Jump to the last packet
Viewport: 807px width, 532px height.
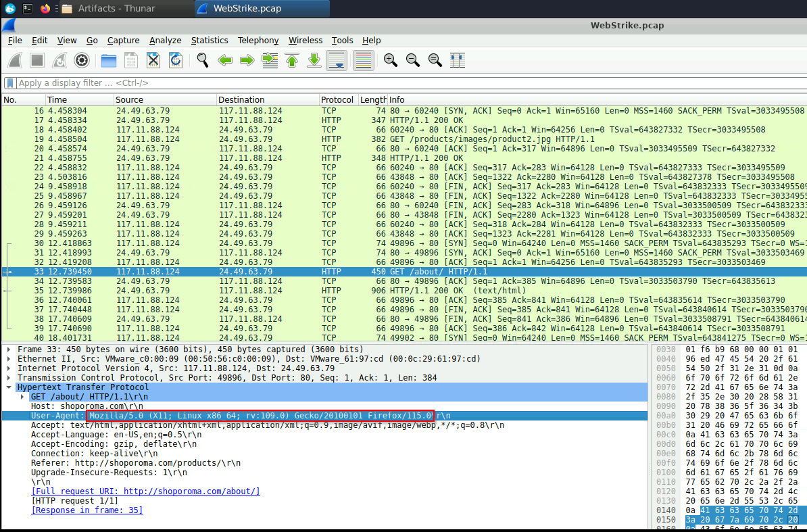click(x=314, y=60)
